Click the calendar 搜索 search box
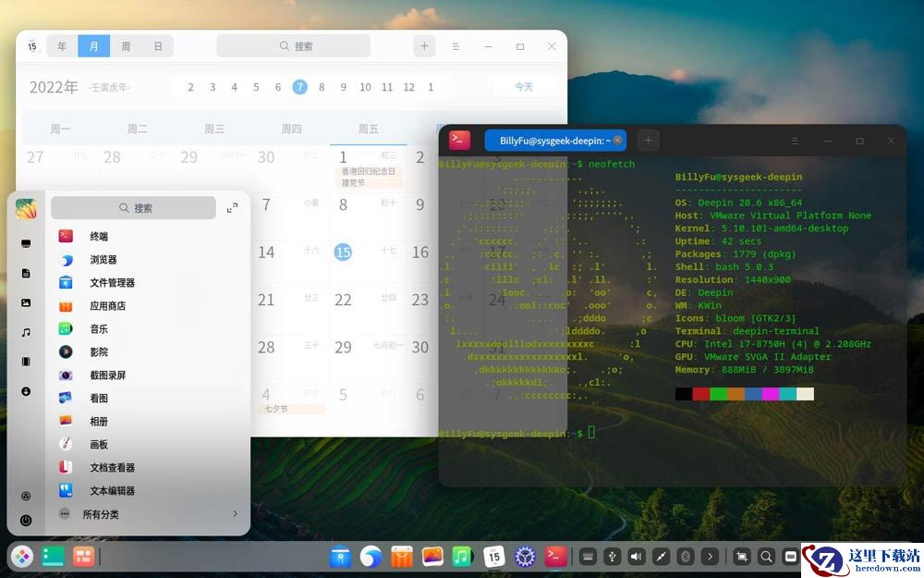Image resolution: width=924 pixels, height=578 pixels. (294, 46)
